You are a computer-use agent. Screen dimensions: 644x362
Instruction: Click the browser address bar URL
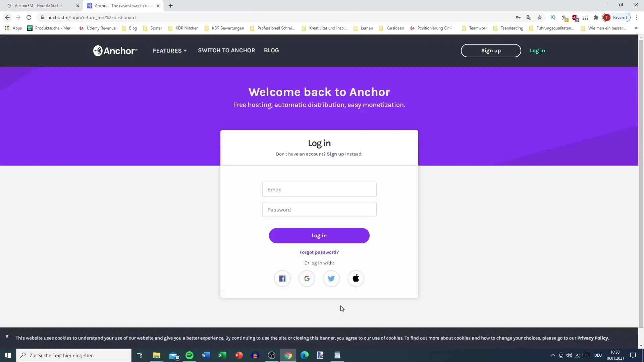(x=91, y=17)
